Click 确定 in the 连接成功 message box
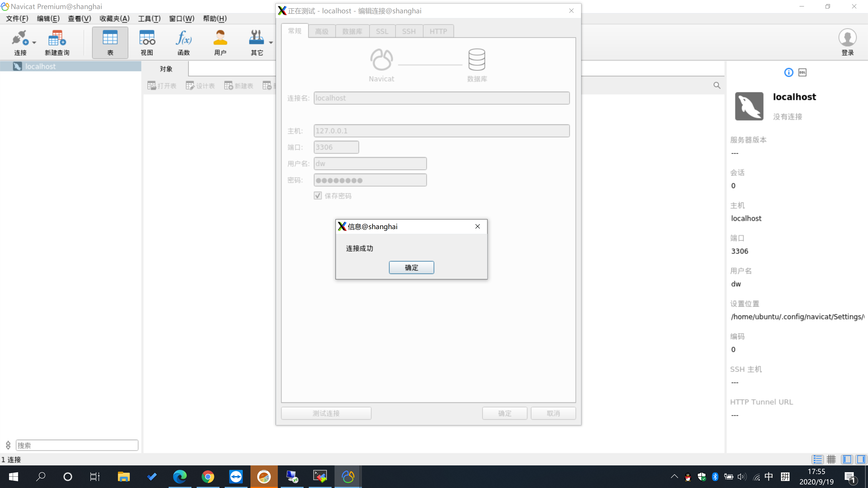Viewport: 868px width, 488px height. [x=411, y=267]
